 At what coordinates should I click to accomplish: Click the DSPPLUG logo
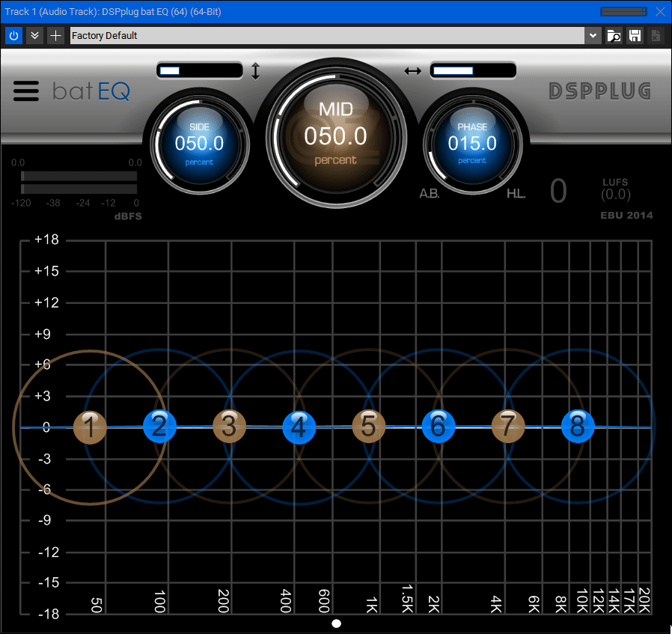pos(599,91)
